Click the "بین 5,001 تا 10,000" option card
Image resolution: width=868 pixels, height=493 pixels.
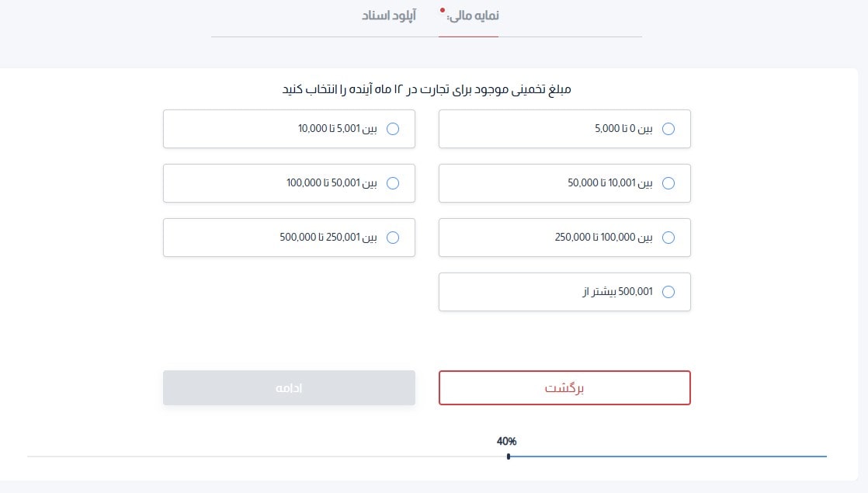[289, 129]
